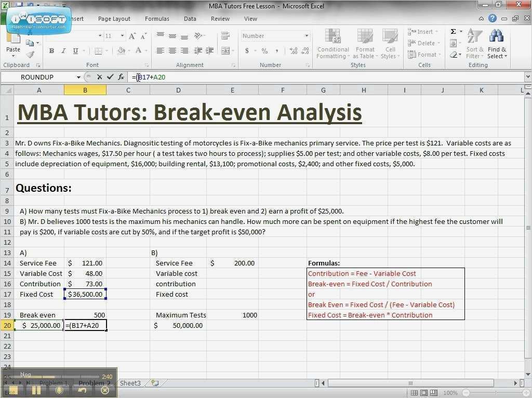Pause the recording in the overlay toolbar

tap(36, 390)
